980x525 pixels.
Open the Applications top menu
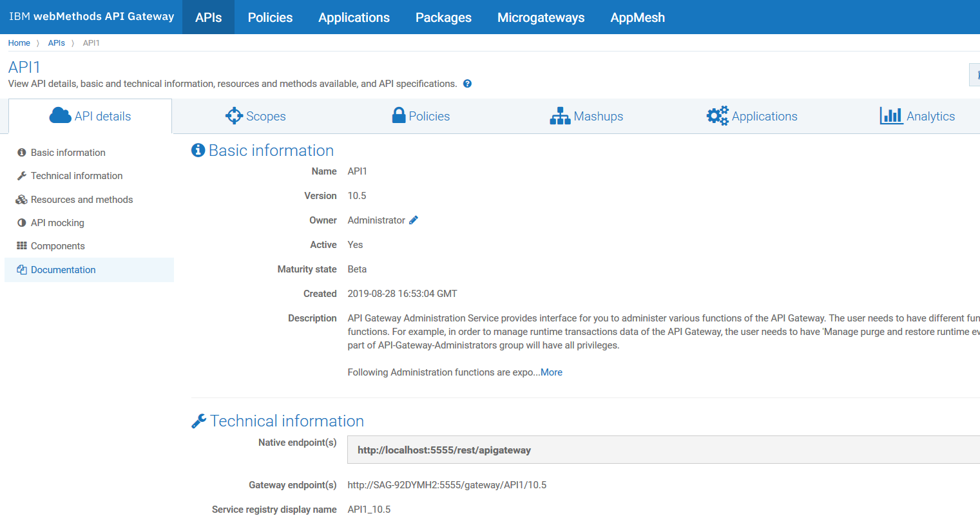point(354,17)
